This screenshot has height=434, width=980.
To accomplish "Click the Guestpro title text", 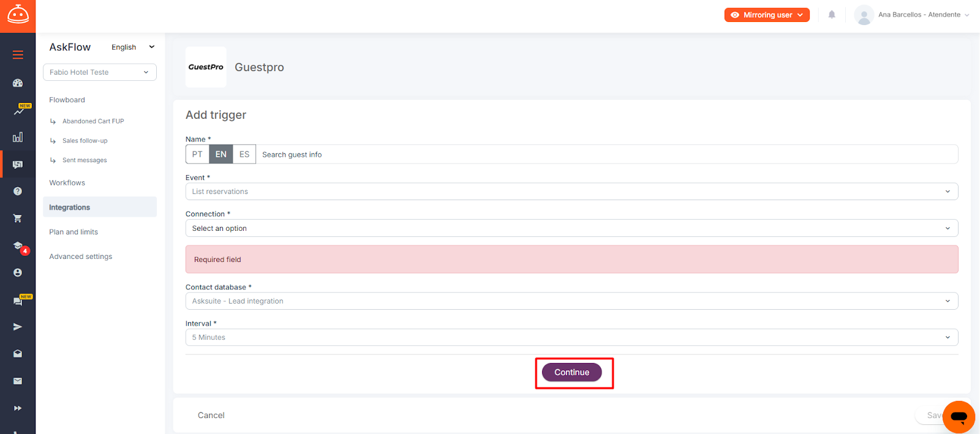I will pyautogui.click(x=260, y=67).
